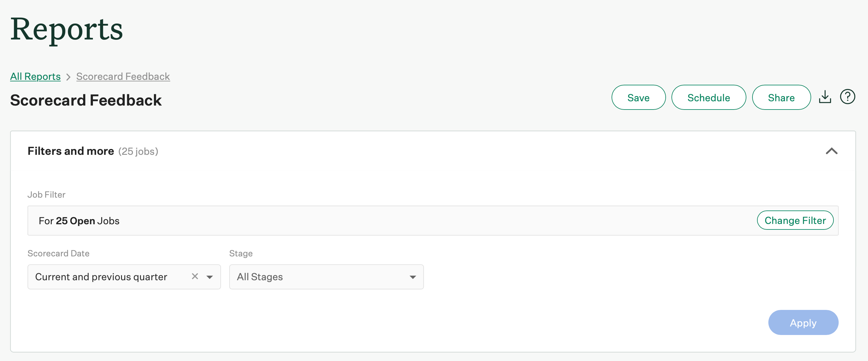Click Change Filter for open jobs
This screenshot has height=361, width=868.
pyautogui.click(x=795, y=220)
